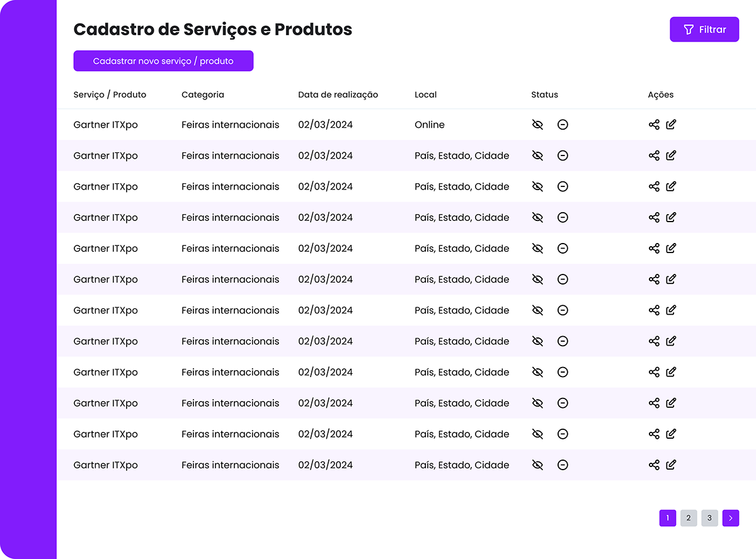The image size is (756, 559).
Task: Edit the service in fifth table row
Action: point(671,248)
